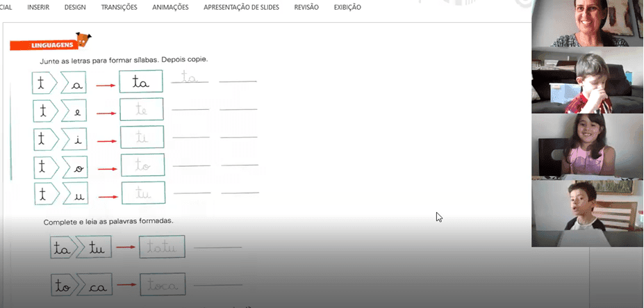The height and width of the screenshot is (308, 644).
Task: Click video tile of child covering face
Action: point(586,81)
